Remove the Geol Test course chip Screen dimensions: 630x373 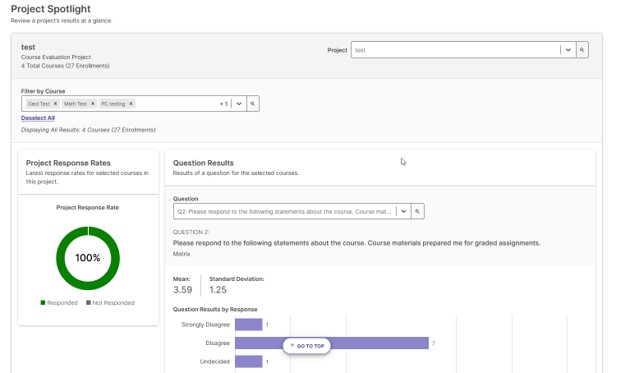pos(55,104)
